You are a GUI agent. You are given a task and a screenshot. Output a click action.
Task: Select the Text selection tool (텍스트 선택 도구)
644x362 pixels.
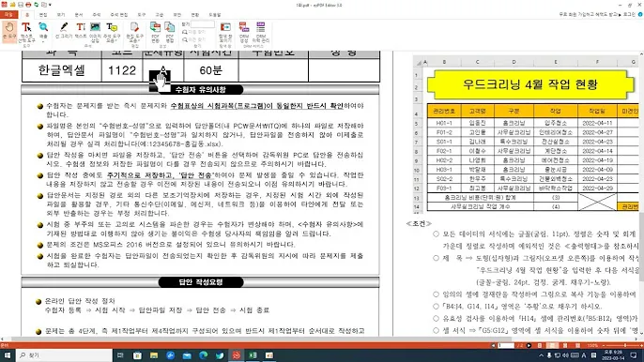click(x=26, y=32)
